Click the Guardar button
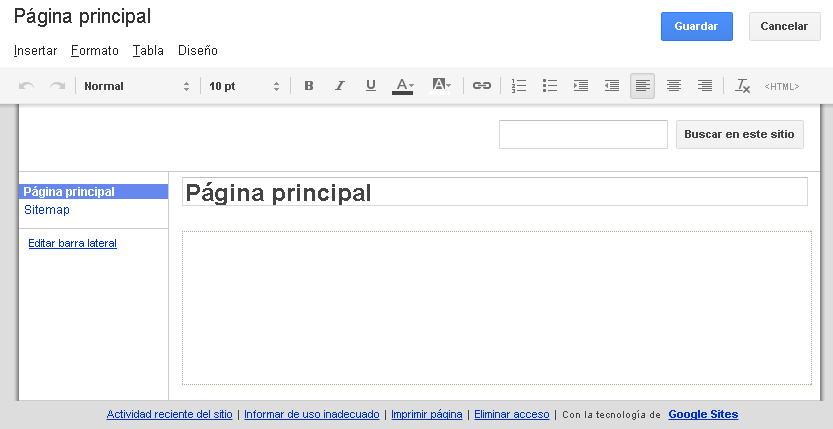833x429 pixels. pos(697,26)
